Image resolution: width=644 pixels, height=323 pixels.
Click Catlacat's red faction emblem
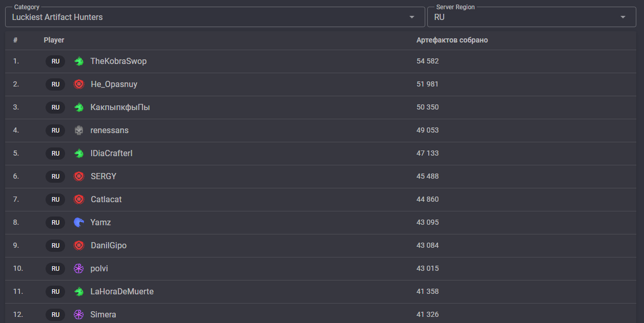point(78,200)
